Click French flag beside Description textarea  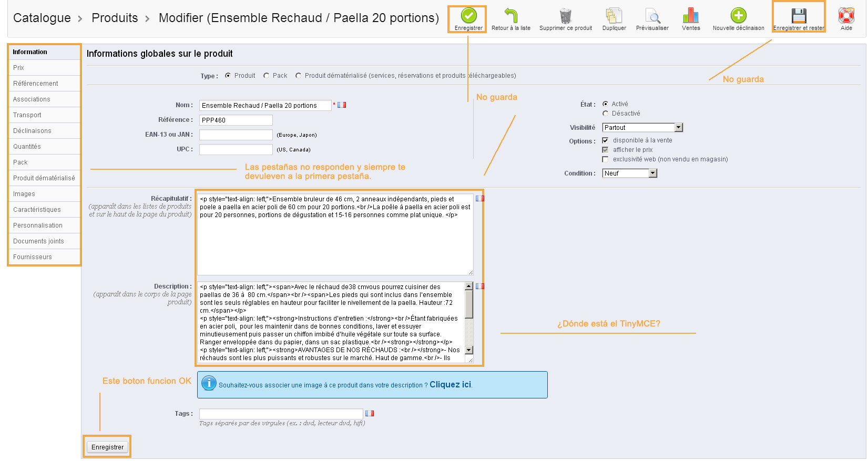point(480,286)
